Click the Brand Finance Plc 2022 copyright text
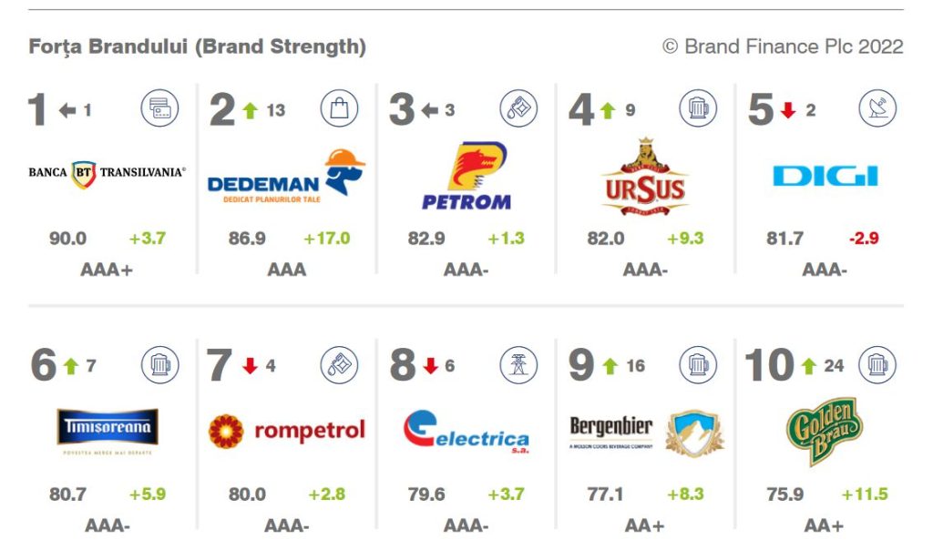The width and height of the screenshot is (933, 560). [x=783, y=46]
